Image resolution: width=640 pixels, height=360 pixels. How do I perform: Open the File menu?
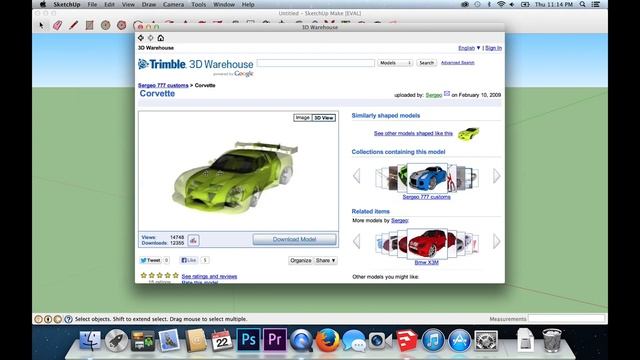pyautogui.click(x=92, y=4)
